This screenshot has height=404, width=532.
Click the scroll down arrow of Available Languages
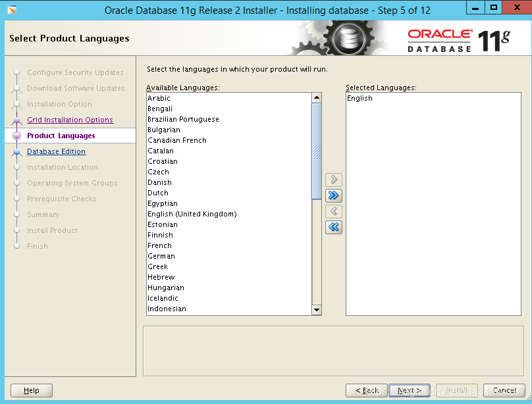pos(317,310)
